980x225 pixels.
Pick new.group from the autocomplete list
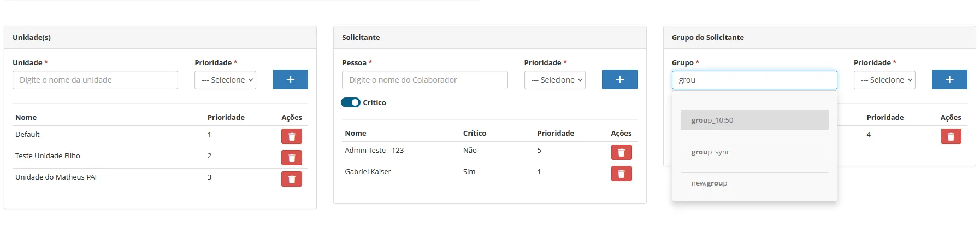[x=754, y=183]
